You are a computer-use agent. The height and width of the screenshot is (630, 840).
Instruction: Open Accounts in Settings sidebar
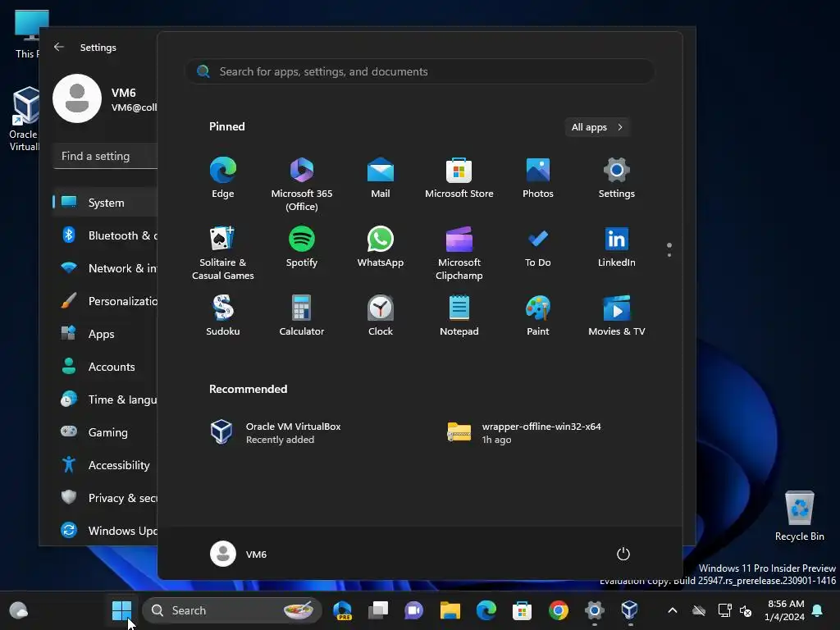click(x=106, y=367)
